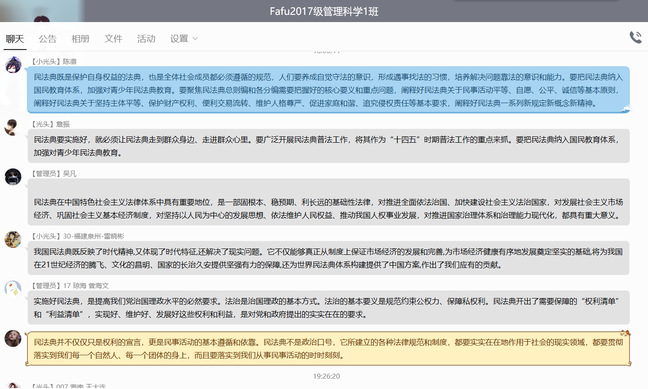The width and height of the screenshot is (648, 389).
Task: Open white bird avatar of 17 琼海 member
Action: coord(13,289)
